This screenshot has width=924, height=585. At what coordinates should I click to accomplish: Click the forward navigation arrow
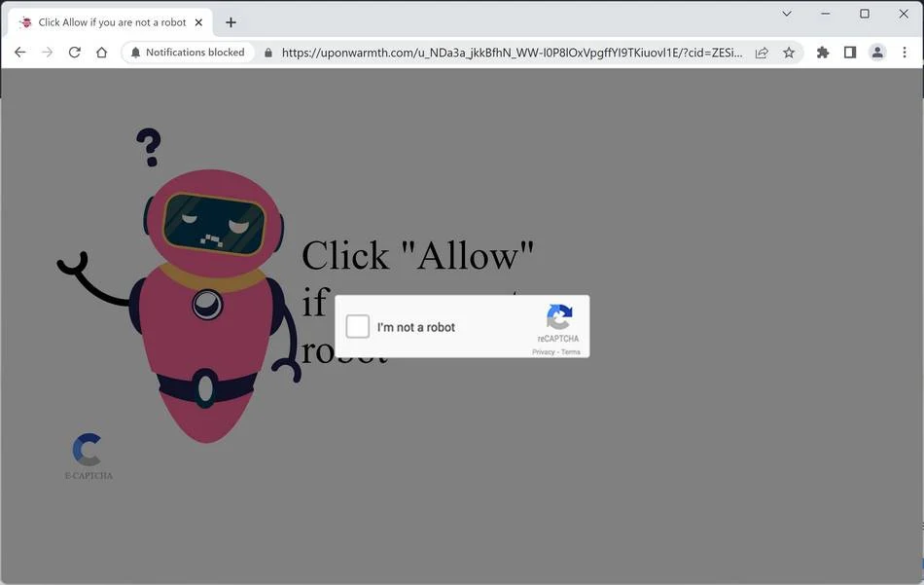[x=47, y=53]
